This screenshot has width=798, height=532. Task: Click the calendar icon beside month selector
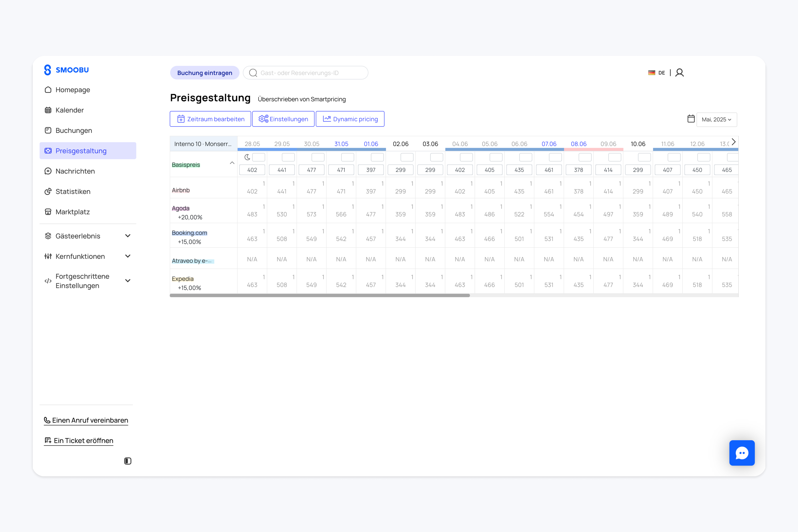tap(691, 119)
